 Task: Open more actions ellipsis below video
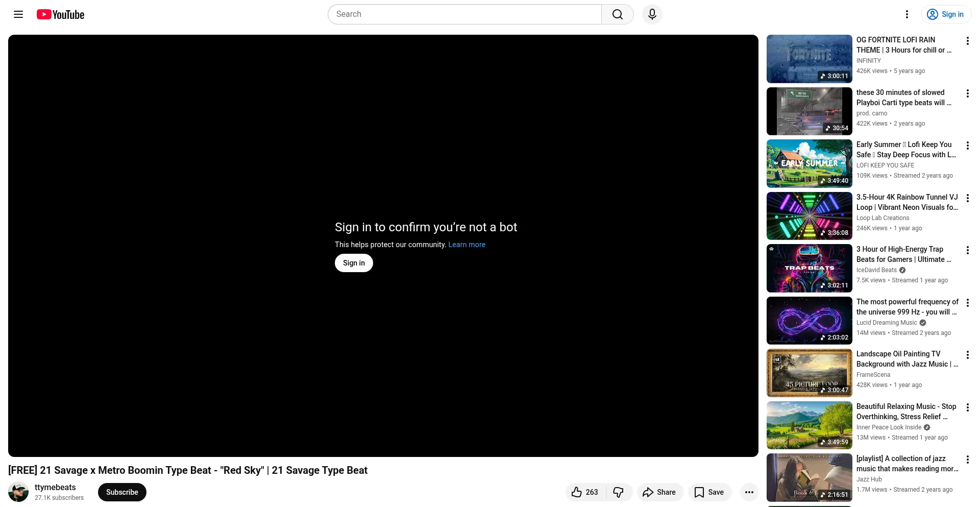pyautogui.click(x=749, y=492)
